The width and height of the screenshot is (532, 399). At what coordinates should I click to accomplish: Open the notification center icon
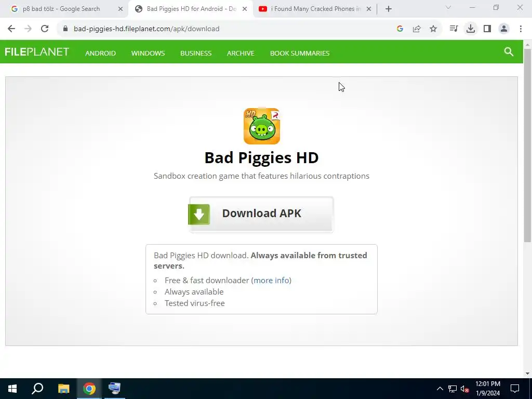pyautogui.click(x=515, y=389)
